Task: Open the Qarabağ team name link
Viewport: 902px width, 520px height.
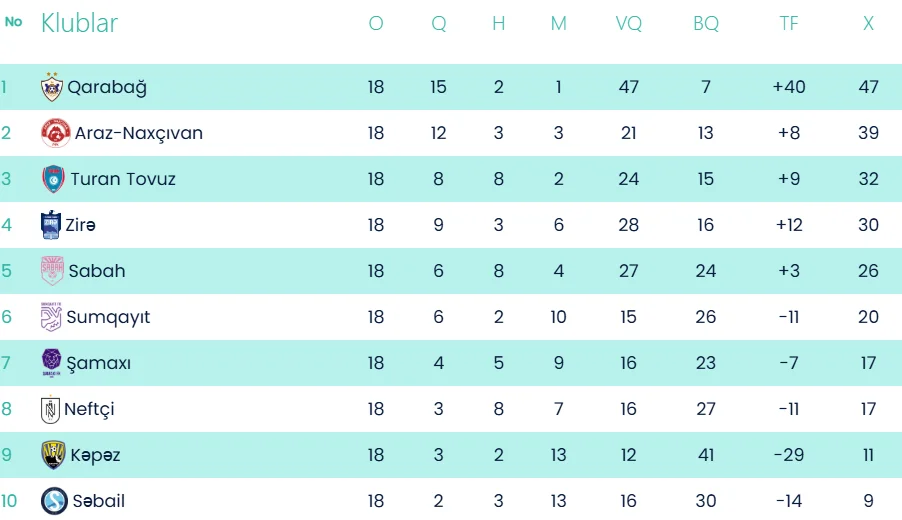Action: 107,87
